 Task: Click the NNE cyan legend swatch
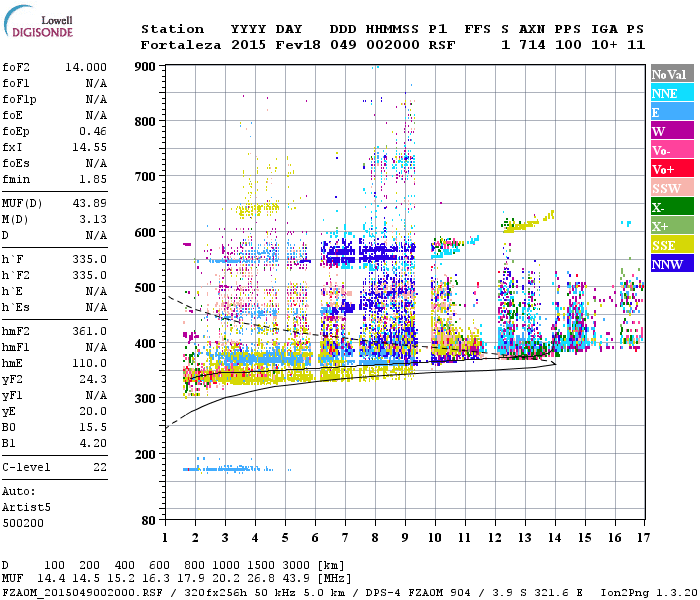(x=668, y=93)
